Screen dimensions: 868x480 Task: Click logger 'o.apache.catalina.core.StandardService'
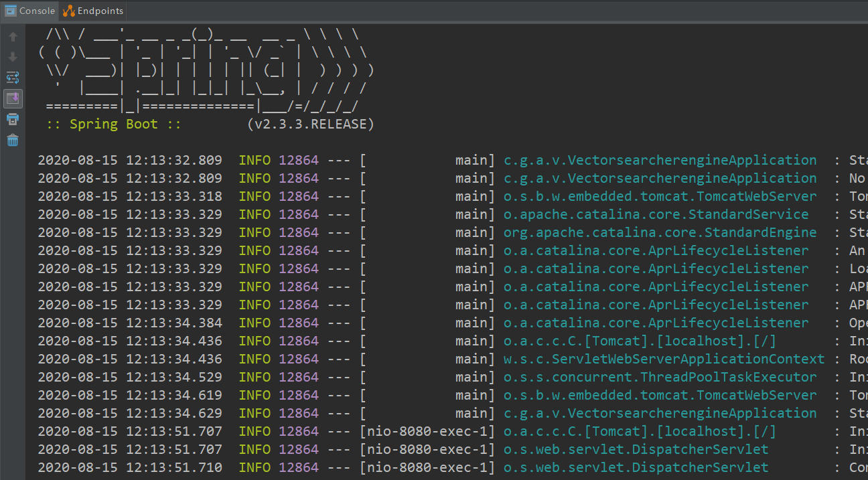click(656, 214)
